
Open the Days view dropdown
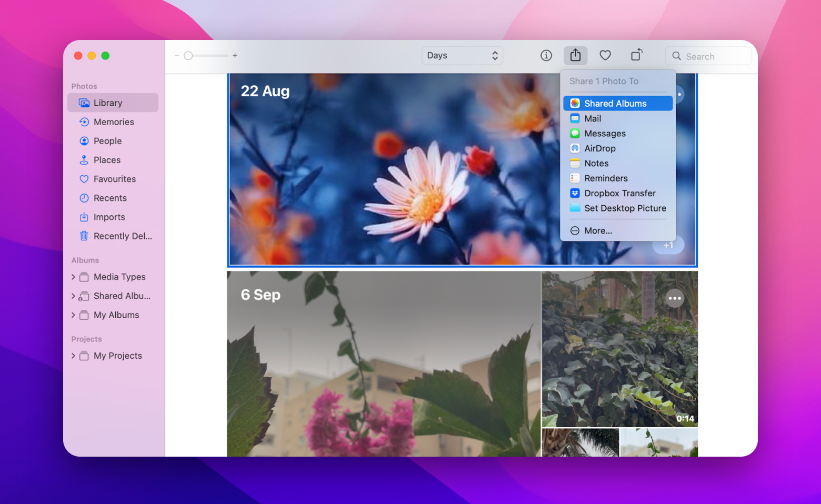point(462,55)
